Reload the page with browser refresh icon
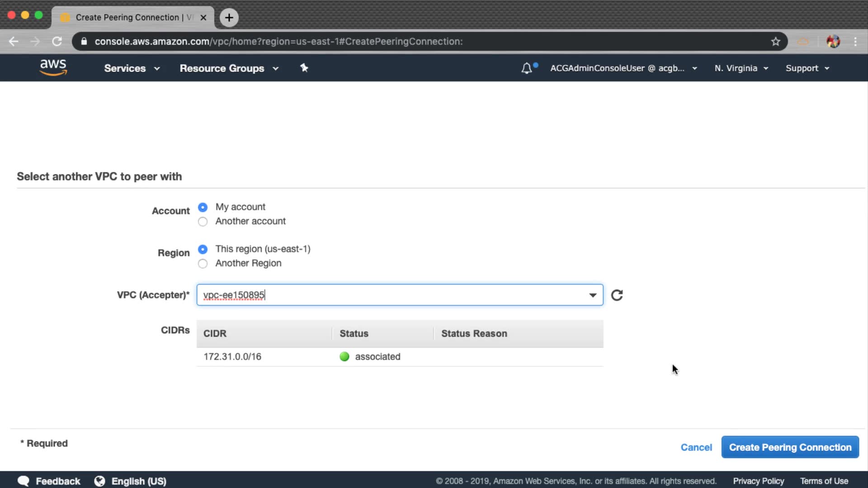Image resolution: width=868 pixels, height=488 pixels. click(x=57, y=42)
